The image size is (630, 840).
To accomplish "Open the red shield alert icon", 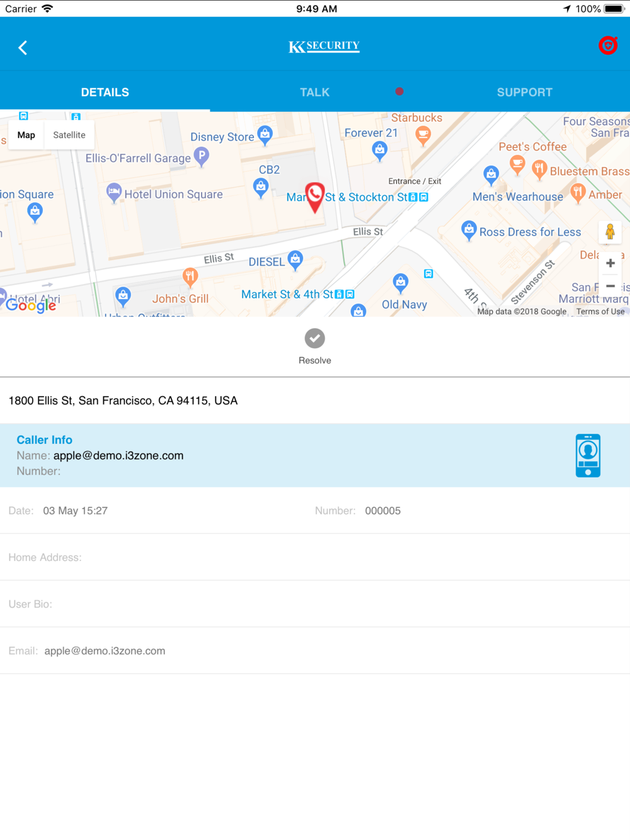I will point(608,45).
